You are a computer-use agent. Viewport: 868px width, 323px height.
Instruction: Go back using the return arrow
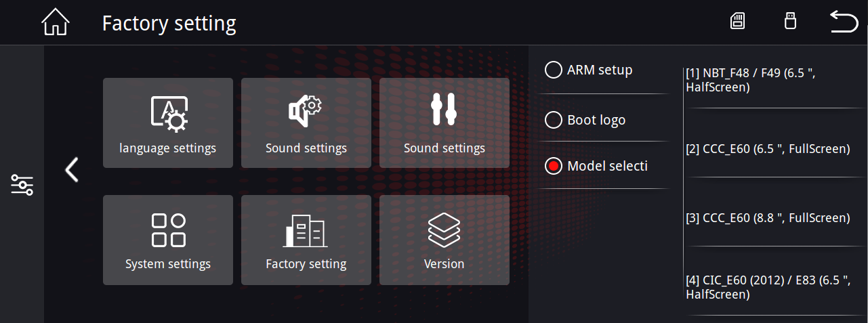pos(844,22)
